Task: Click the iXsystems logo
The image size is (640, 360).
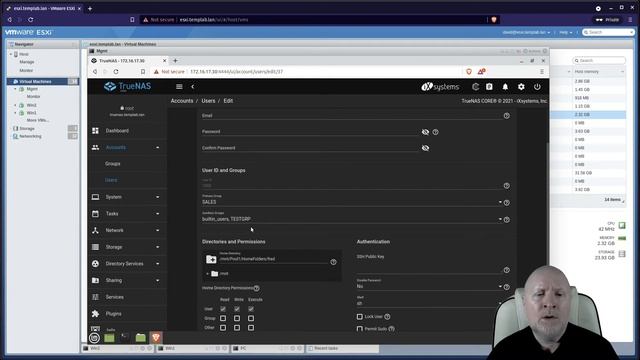Action: pyautogui.click(x=440, y=87)
